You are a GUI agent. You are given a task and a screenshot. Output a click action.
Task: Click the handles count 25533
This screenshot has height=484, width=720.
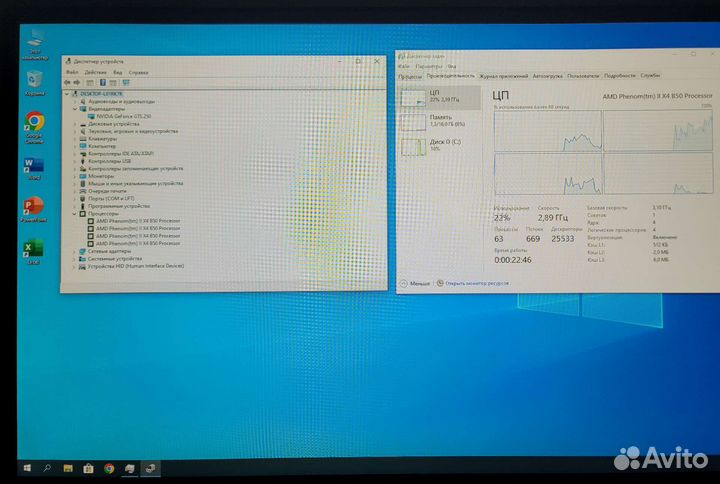tap(563, 239)
